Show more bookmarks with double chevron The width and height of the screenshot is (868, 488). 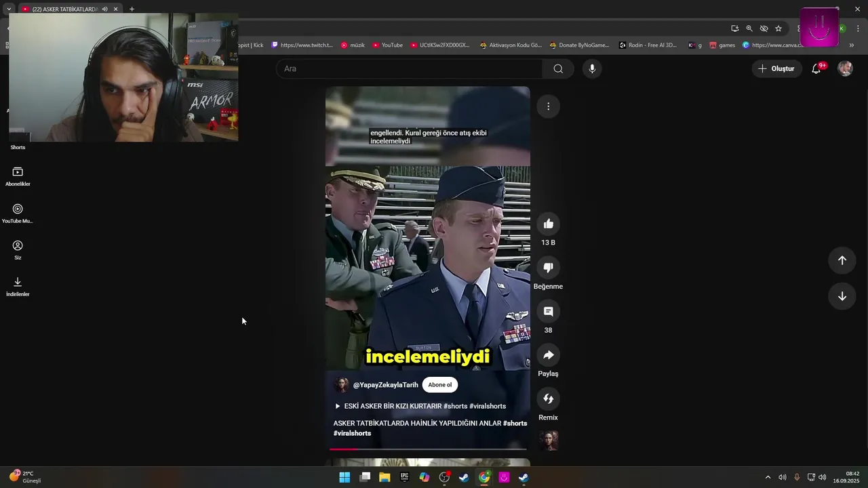pos(852,45)
